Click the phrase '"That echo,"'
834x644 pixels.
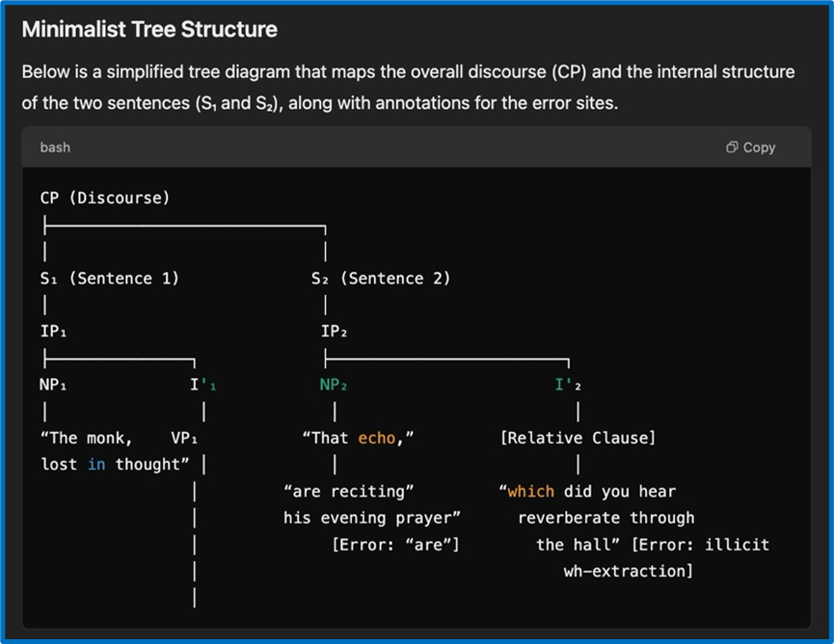358,439
